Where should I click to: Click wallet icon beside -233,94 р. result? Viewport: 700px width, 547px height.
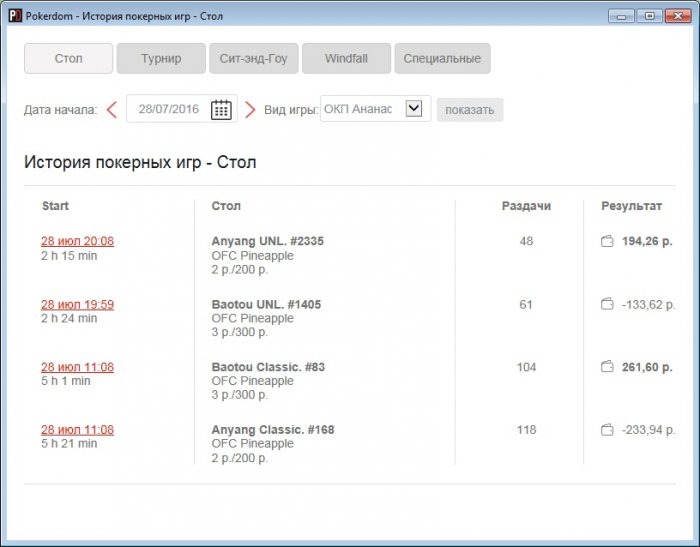606,430
